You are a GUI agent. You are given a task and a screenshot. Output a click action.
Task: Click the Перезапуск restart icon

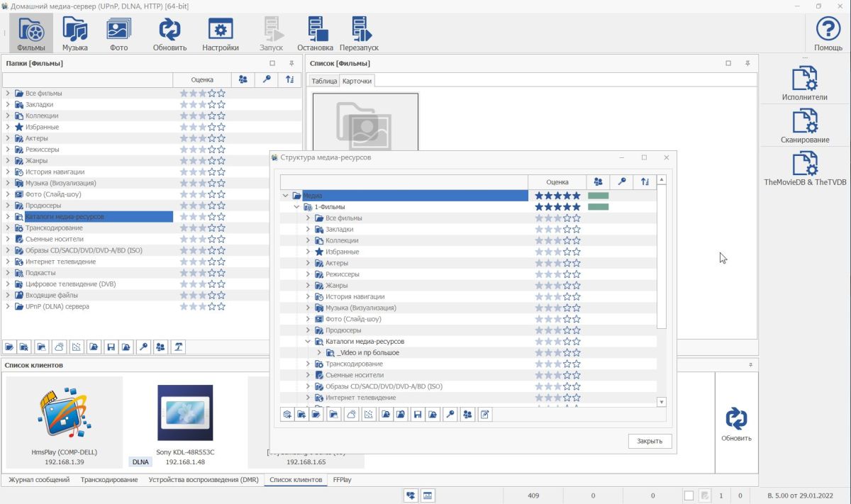(x=359, y=33)
